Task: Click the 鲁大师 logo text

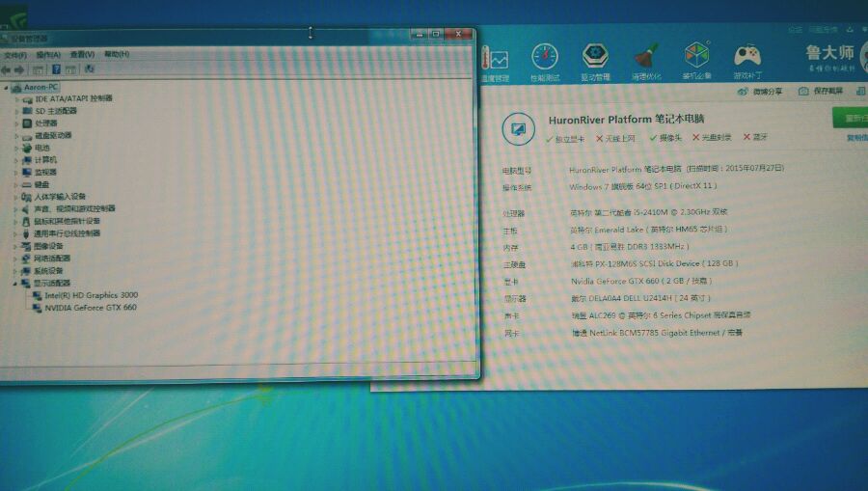Action: coord(829,53)
